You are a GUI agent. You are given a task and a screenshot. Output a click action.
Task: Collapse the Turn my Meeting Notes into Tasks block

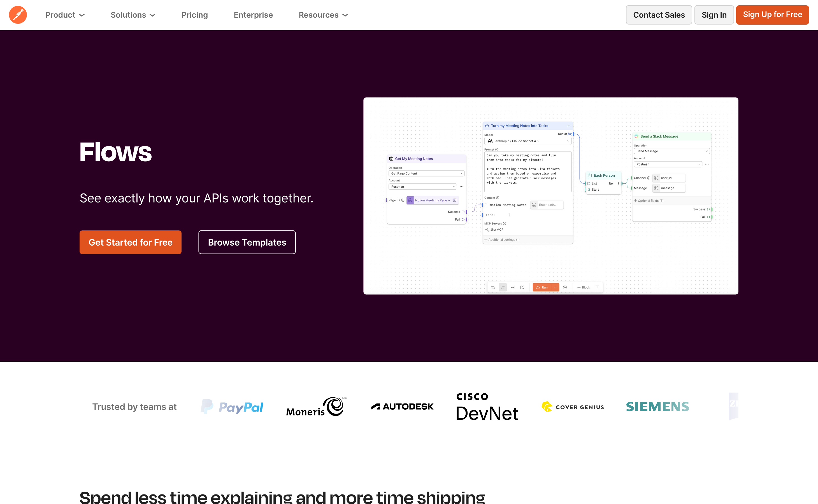point(568,126)
